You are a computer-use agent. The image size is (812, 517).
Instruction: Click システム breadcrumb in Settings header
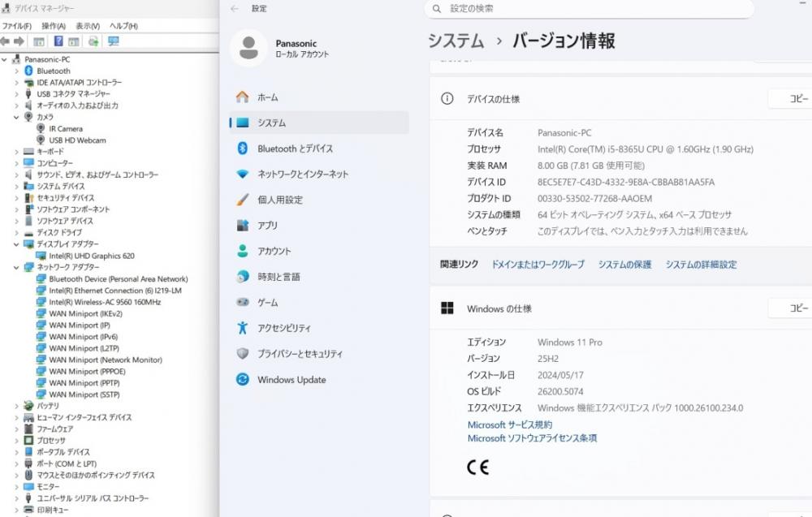point(456,41)
